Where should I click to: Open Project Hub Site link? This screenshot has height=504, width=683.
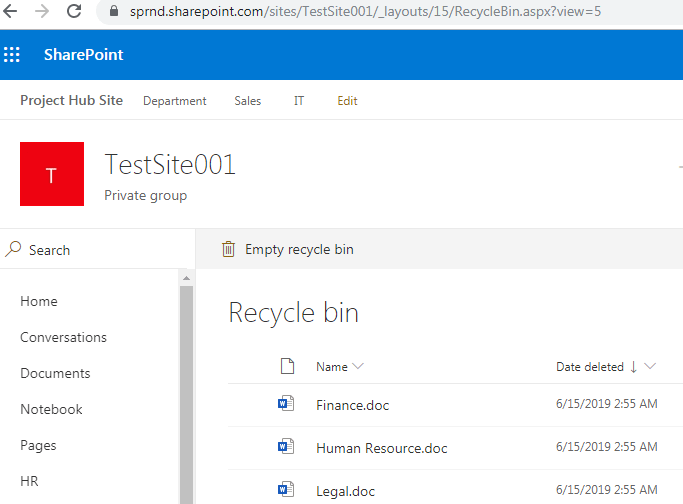[71, 100]
